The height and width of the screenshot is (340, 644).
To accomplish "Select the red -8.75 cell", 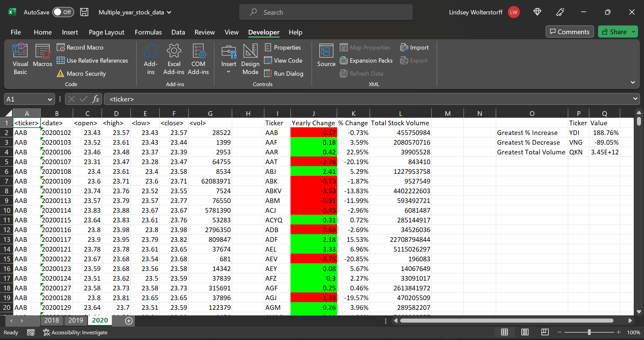I will click(313, 259).
